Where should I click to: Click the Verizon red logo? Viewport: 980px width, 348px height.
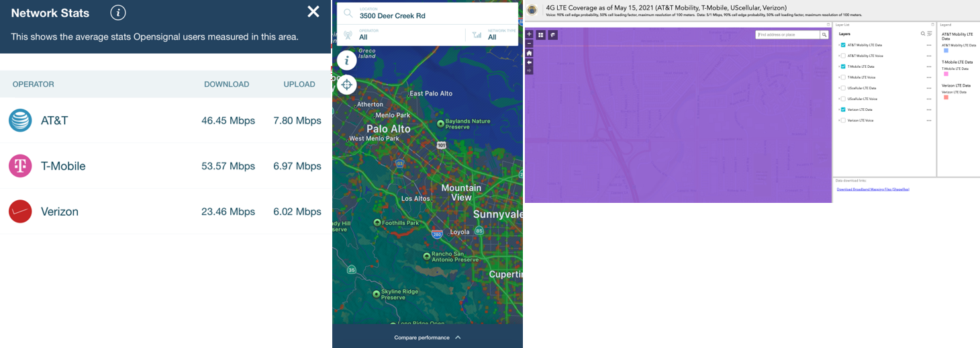(x=20, y=212)
